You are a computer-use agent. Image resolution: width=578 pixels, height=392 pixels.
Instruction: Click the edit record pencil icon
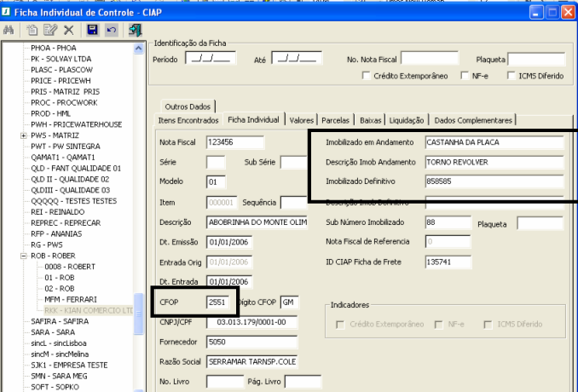tap(49, 30)
